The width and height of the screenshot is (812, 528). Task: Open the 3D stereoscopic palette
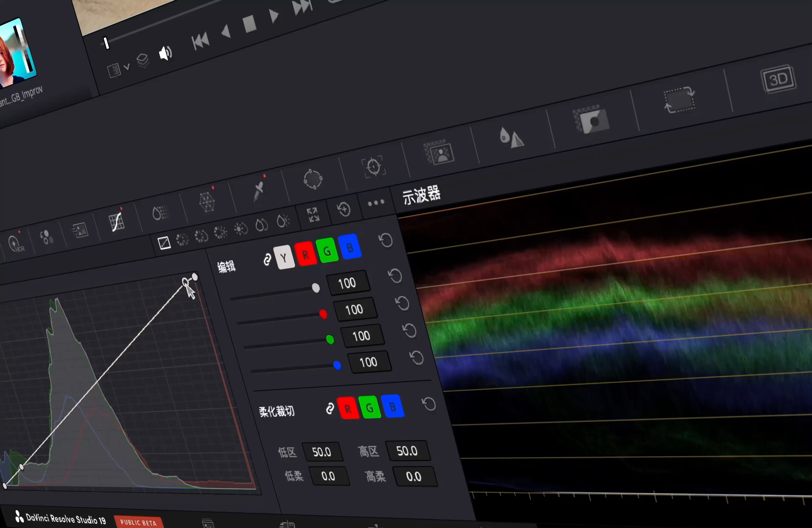coord(778,79)
